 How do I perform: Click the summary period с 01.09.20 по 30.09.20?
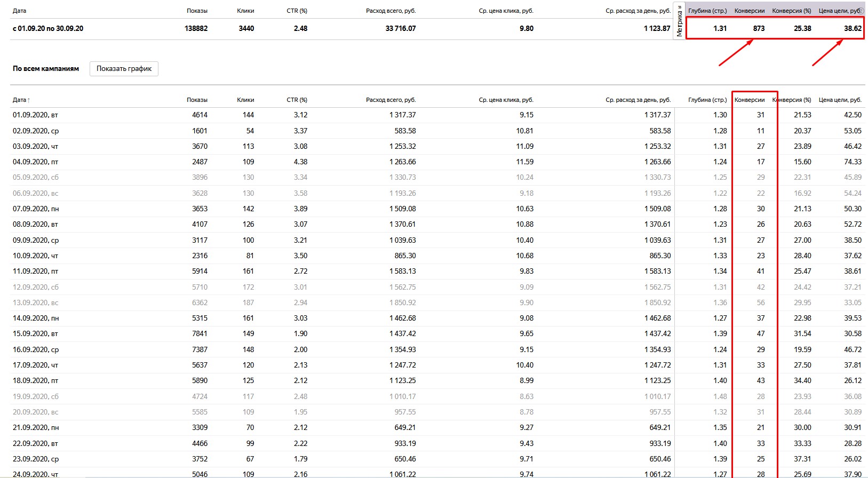point(48,28)
